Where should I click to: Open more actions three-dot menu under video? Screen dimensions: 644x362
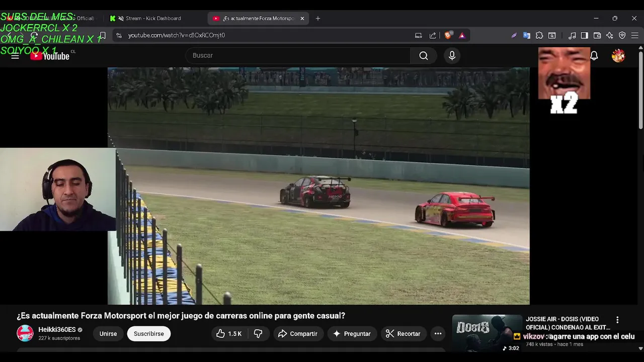pyautogui.click(x=438, y=334)
